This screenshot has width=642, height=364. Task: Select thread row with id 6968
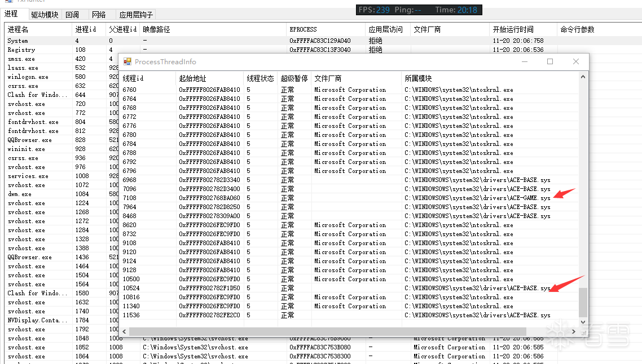click(349, 180)
